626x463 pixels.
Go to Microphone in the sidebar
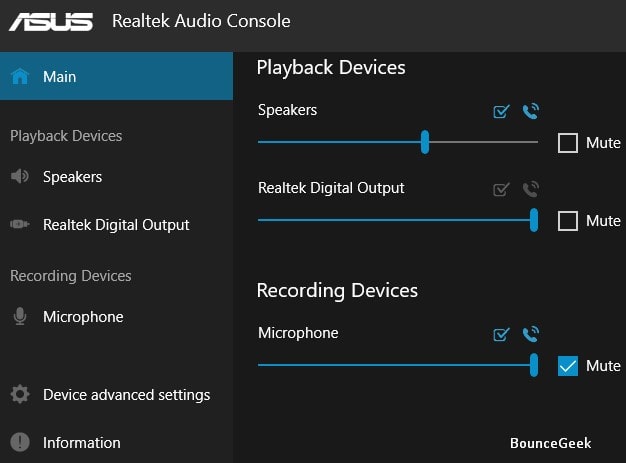point(83,317)
